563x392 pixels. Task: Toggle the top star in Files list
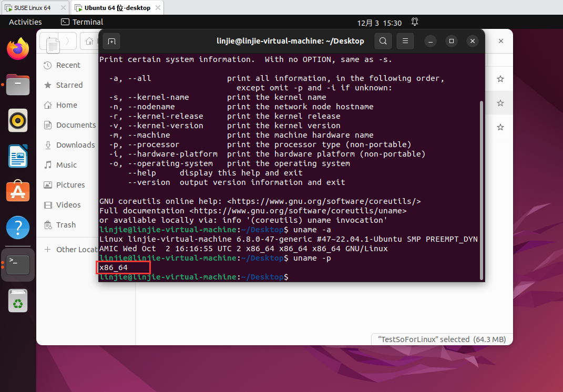[x=500, y=79]
